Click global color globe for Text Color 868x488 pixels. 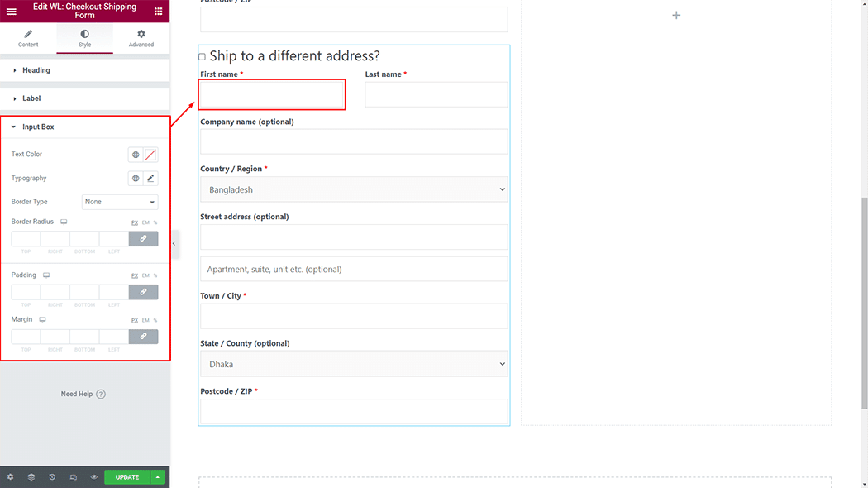point(136,155)
